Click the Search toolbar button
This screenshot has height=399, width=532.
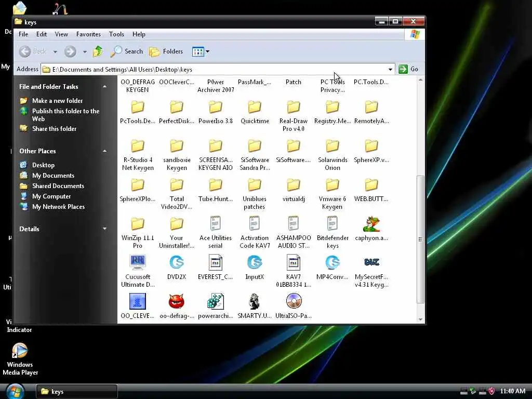[x=127, y=51]
